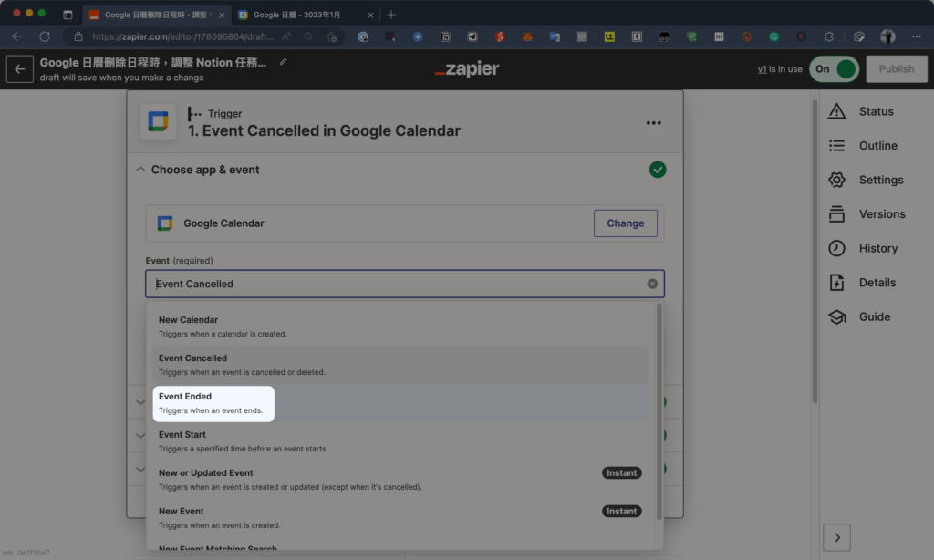This screenshot has height=560, width=934.
Task: Click the green checkmark beside Choose app & event
Action: pos(658,170)
